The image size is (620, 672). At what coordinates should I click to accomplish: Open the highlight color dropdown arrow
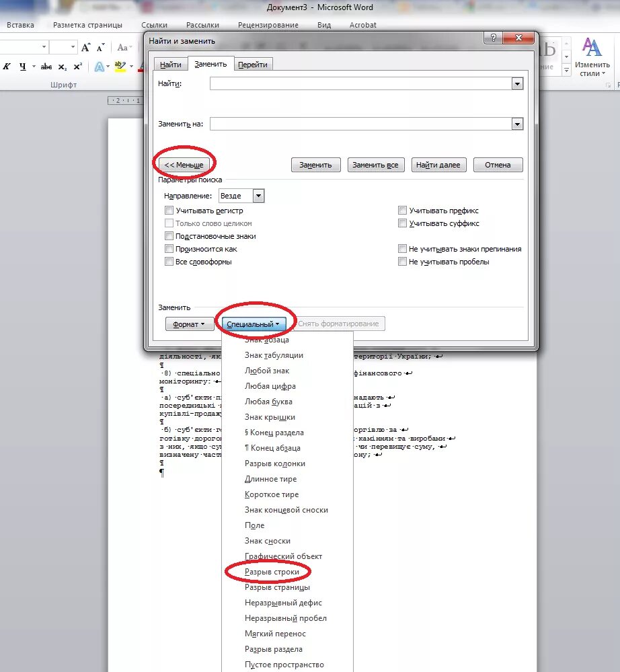pos(131,67)
